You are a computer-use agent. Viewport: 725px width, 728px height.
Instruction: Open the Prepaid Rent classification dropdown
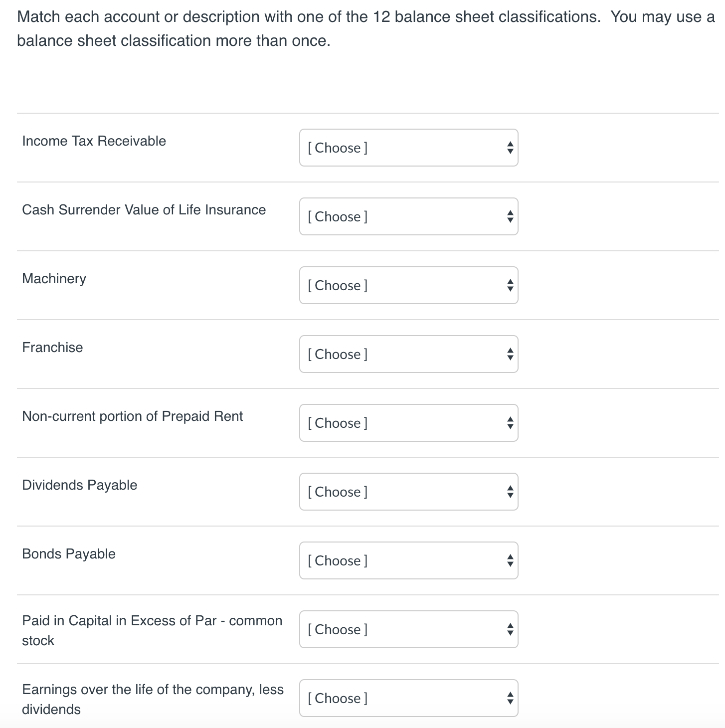[x=409, y=423]
